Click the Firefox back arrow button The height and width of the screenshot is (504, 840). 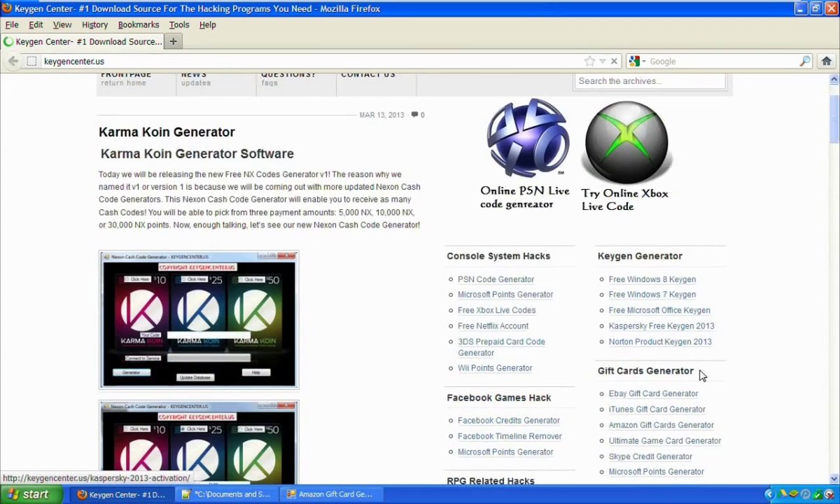coord(13,62)
